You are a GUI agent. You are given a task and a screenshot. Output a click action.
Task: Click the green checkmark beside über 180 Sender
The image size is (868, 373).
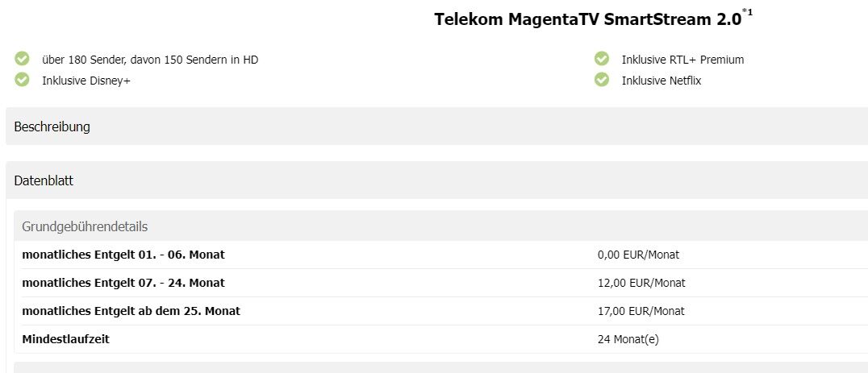(x=22, y=59)
